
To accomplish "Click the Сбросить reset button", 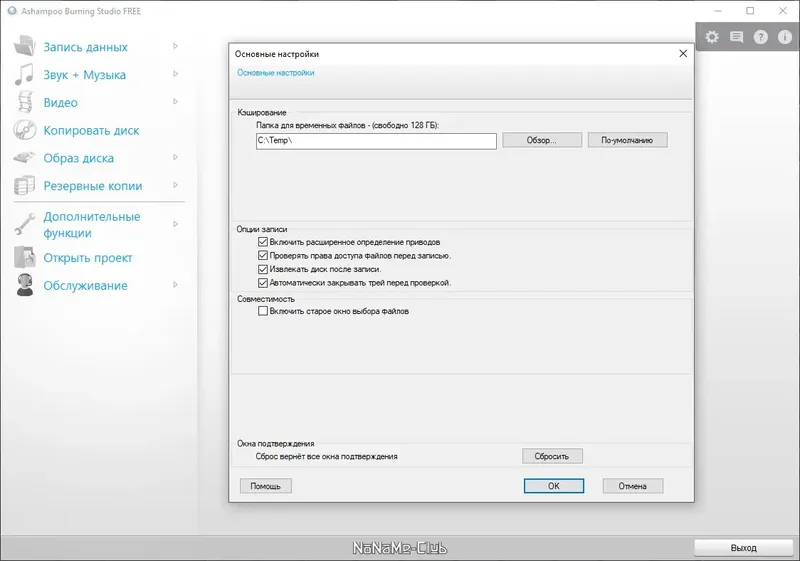I will [x=552, y=456].
